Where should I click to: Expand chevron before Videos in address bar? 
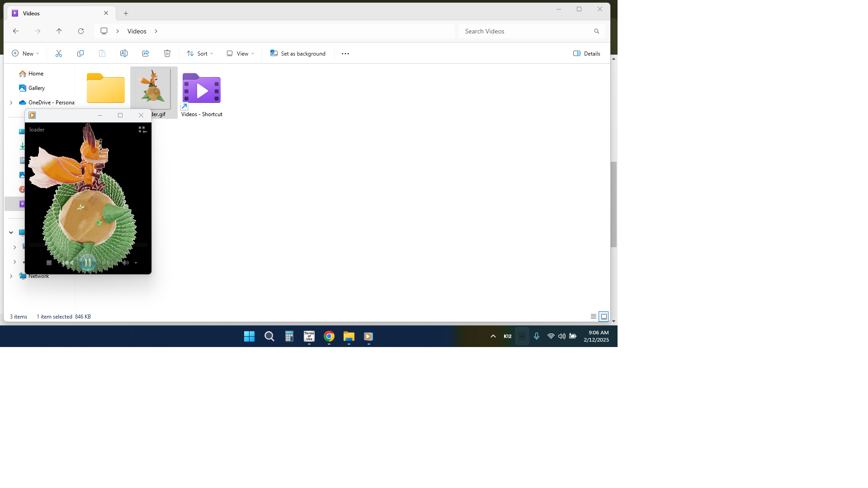[118, 31]
